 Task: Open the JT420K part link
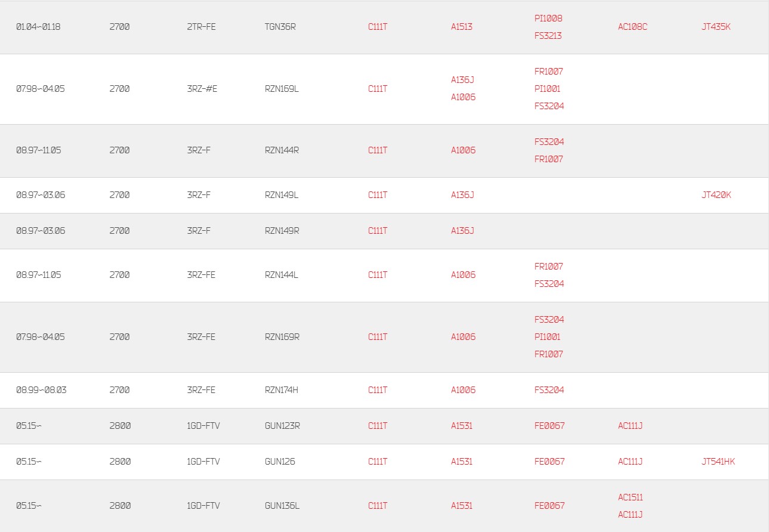click(x=717, y=195)
